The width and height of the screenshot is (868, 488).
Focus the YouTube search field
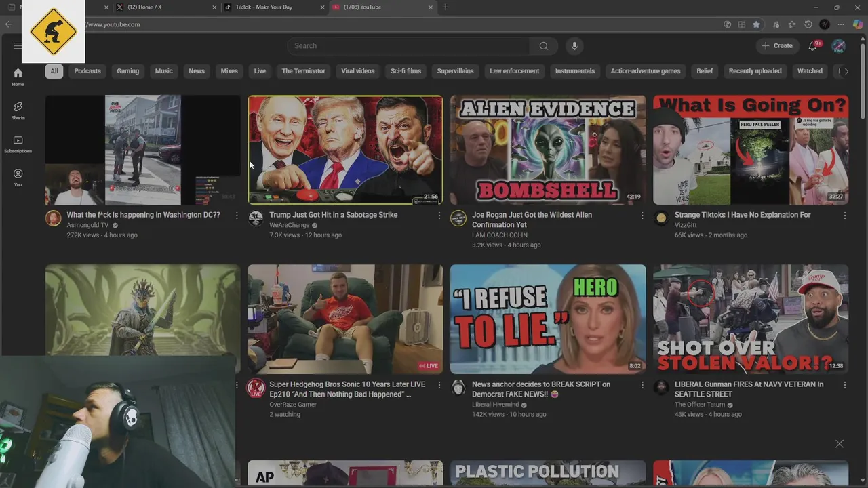point(408,46)
